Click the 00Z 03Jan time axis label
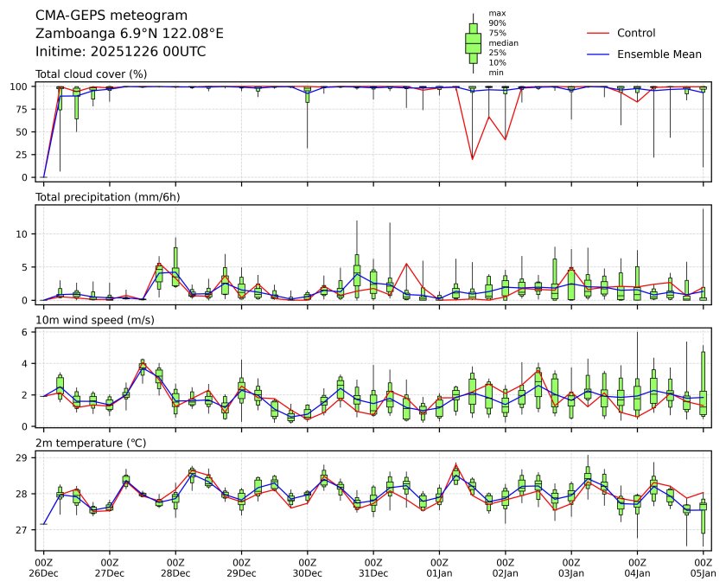 click(571, 567)
